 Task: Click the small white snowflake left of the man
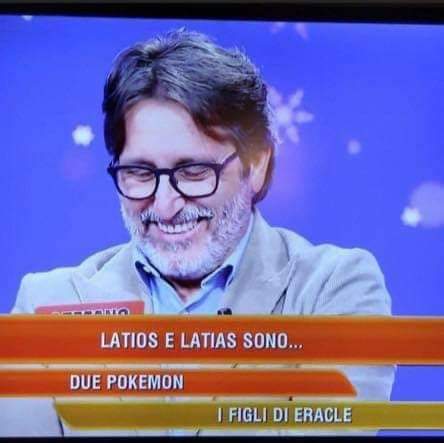(x=83, y=136)
